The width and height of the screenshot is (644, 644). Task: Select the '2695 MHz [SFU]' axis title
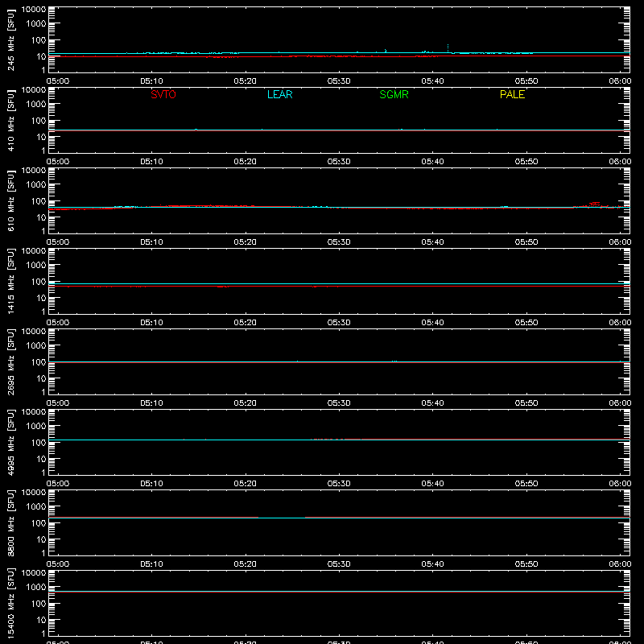[10, 362]
